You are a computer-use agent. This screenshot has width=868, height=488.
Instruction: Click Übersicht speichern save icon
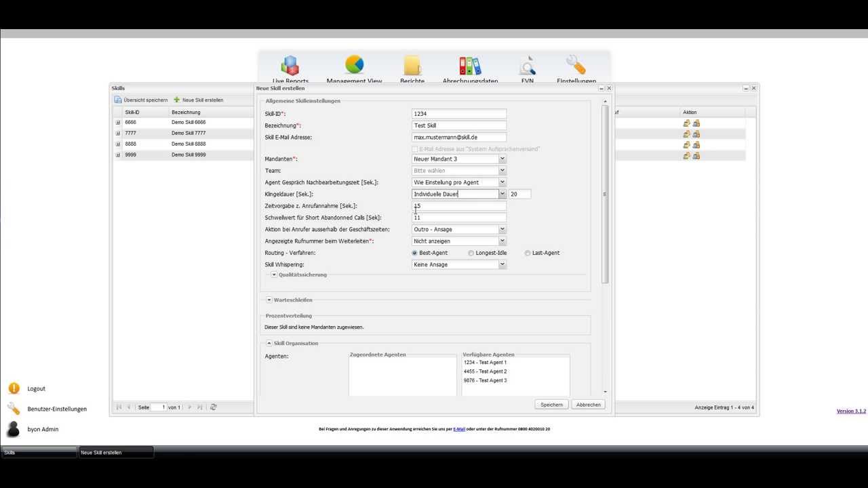[x=118, y=100]
